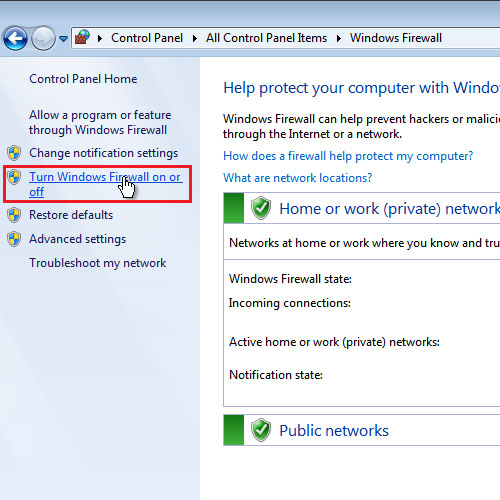Open the recent pages dropdown arrow
This screenshot has height=500, width=500.
point(63,39)
